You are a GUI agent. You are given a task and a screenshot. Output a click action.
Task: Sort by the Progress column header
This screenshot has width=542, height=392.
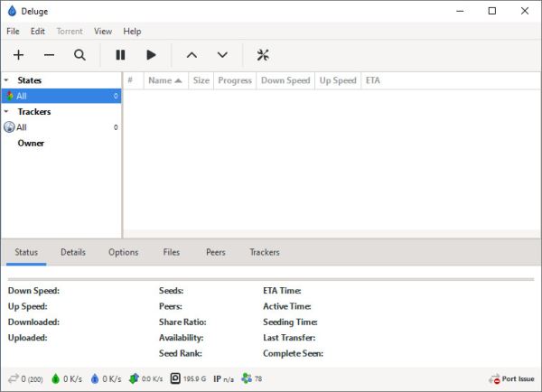pyautogui.click(x=235, y=80)
